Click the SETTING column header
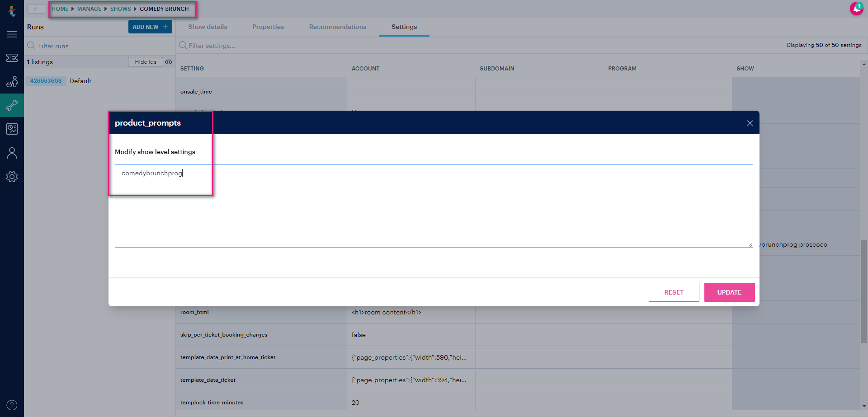Viewport: 868px width, 417px height. [192, 69]
